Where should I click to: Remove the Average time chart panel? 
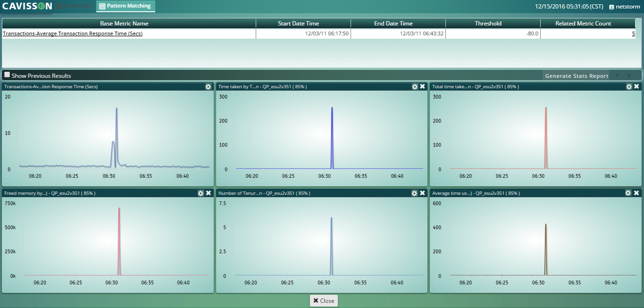[636, 193]
